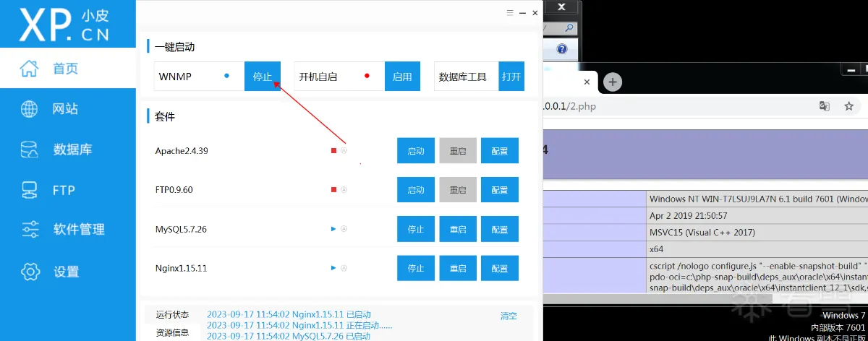Select log line 'MySQL5.7.26 已启动'

click(289, 337)
